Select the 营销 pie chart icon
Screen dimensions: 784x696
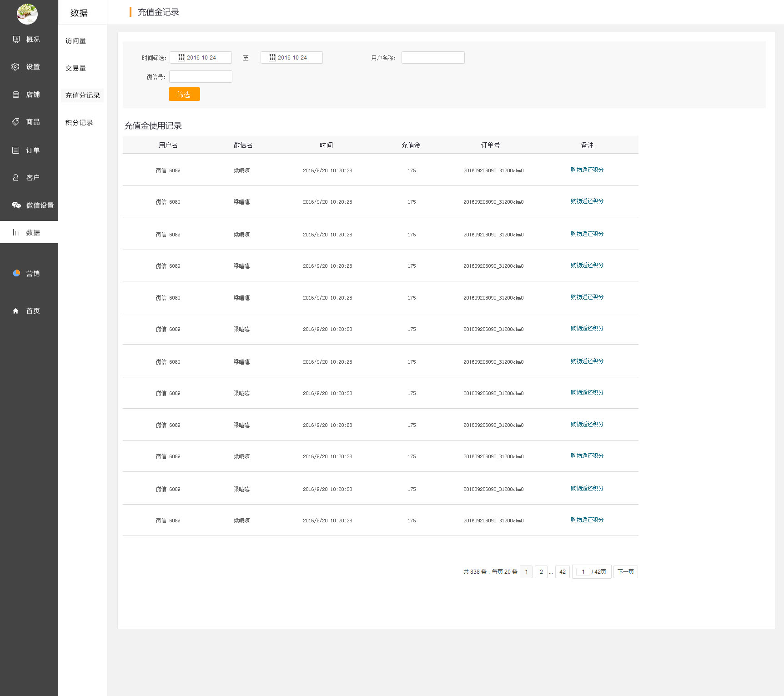click(x=16, y=273)
